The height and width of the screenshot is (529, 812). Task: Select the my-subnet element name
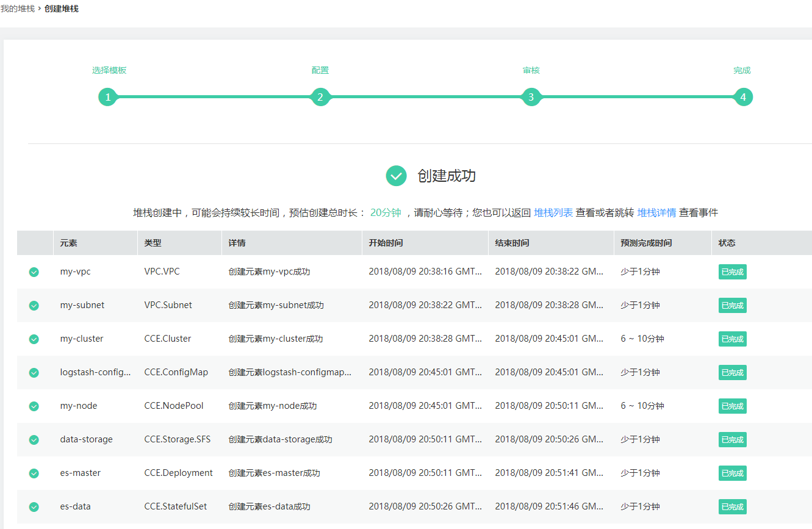pos(82,305)
